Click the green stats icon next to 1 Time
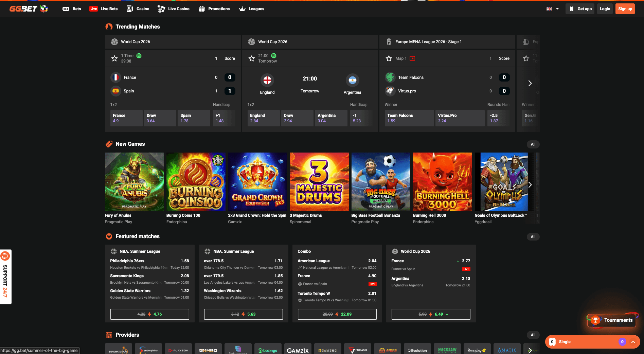 (x=139, y=56)
